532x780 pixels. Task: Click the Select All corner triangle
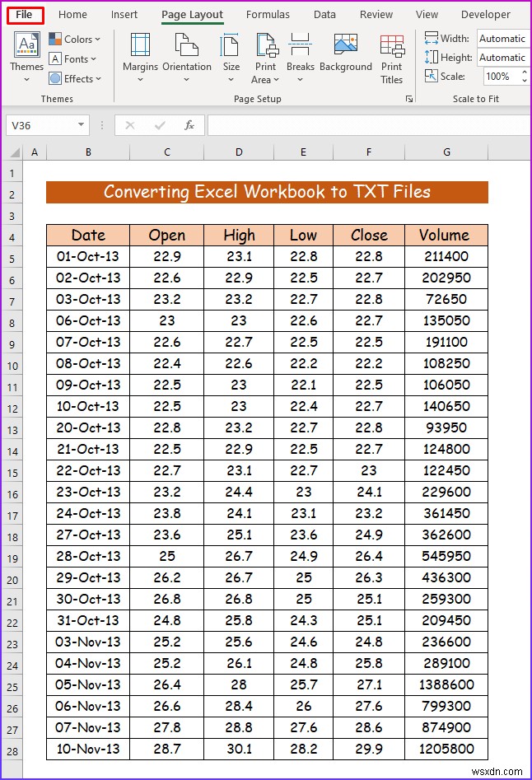(x=13, y=152)
